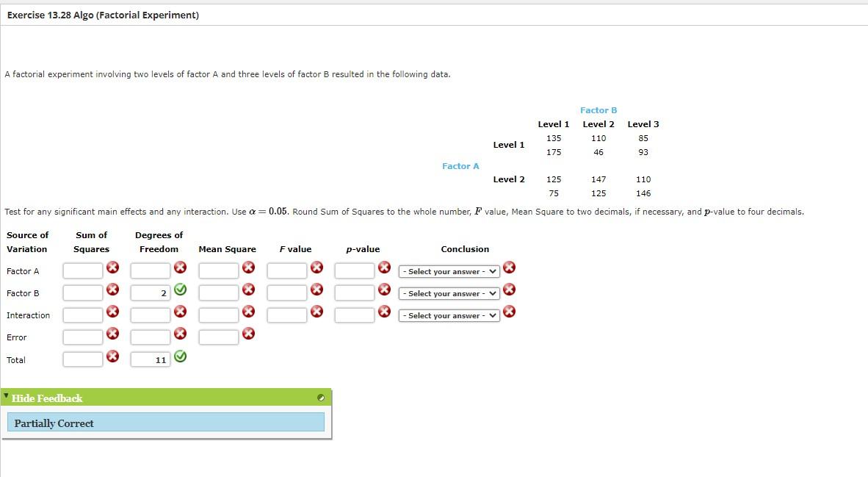Click the incorrect mark beside Error Sum of Squares

point(112,333)
